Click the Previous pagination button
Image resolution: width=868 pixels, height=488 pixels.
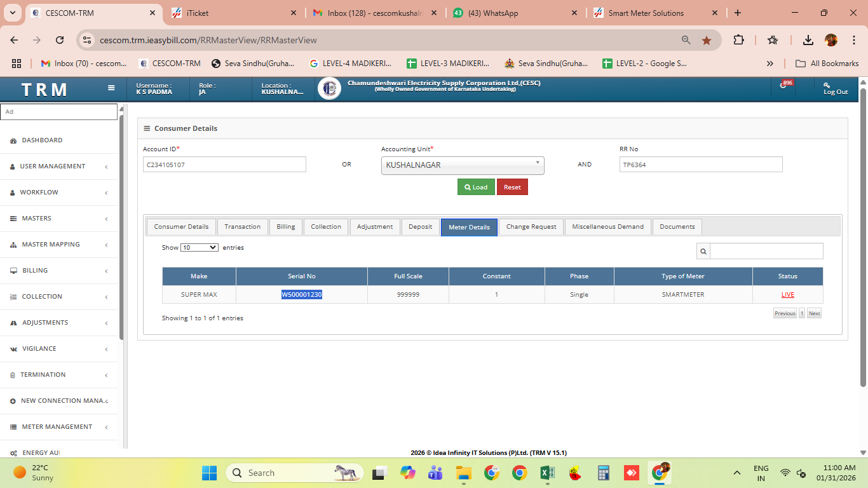click(785, 313)
